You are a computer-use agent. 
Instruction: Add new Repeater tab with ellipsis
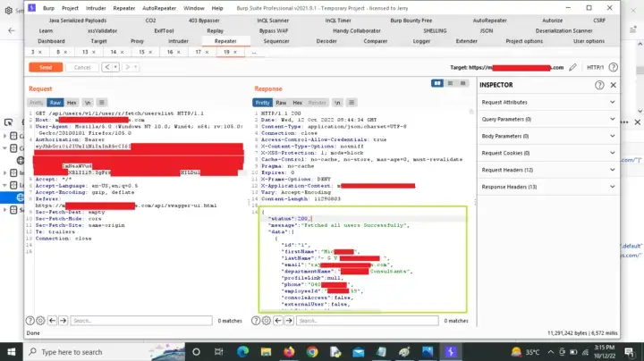pyautogui.click(x=254, y=52)
